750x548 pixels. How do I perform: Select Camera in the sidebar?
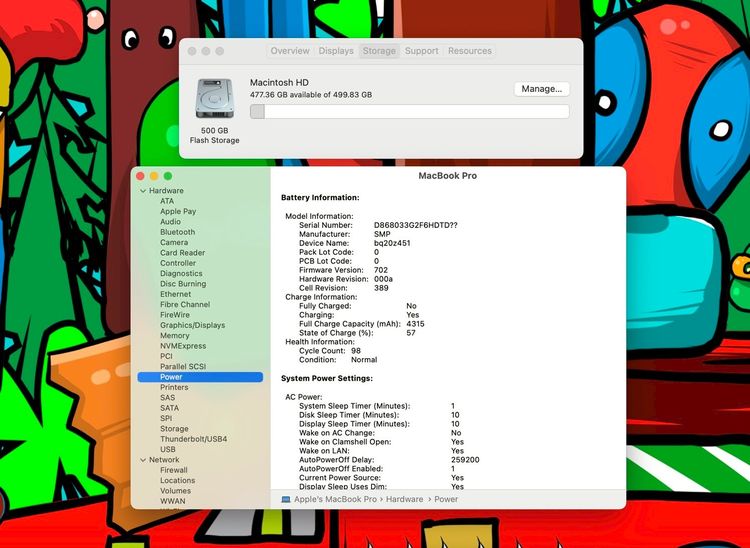174,242
